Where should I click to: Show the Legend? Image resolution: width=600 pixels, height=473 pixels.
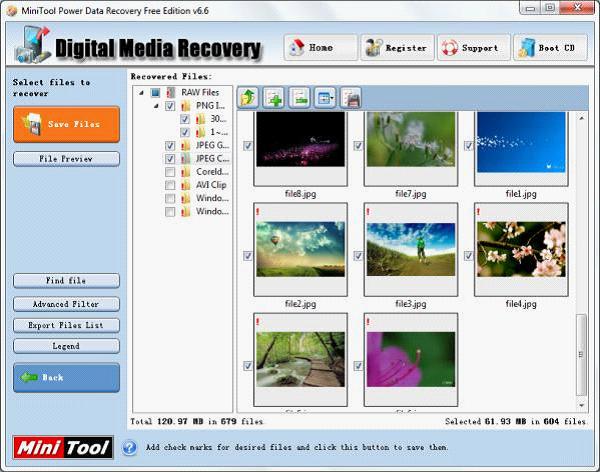tap(67, 346)
